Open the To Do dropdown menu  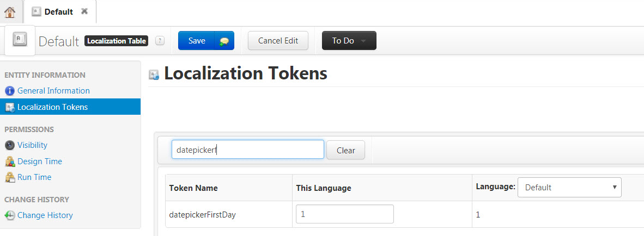(x=349, y=41)
